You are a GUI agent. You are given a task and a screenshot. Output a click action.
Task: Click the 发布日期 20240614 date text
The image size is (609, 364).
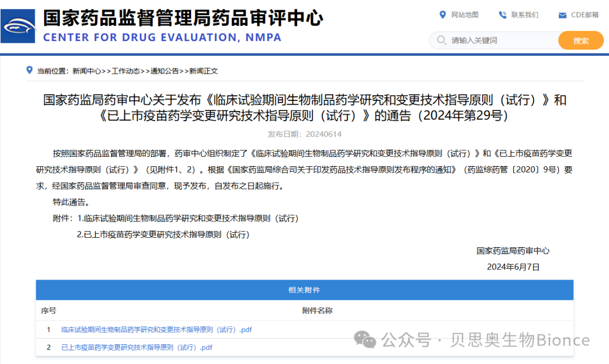[x=304, y=134]
